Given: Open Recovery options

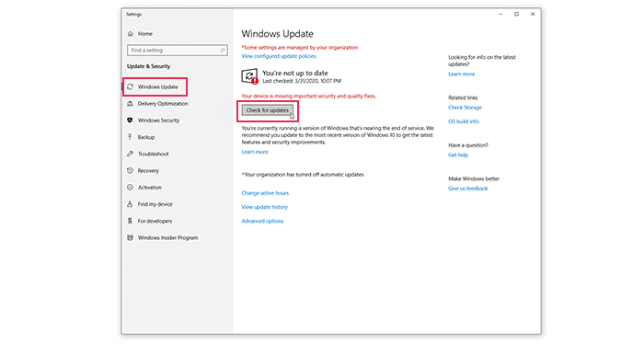Looking at the screenshot, I should pos(148,171).
